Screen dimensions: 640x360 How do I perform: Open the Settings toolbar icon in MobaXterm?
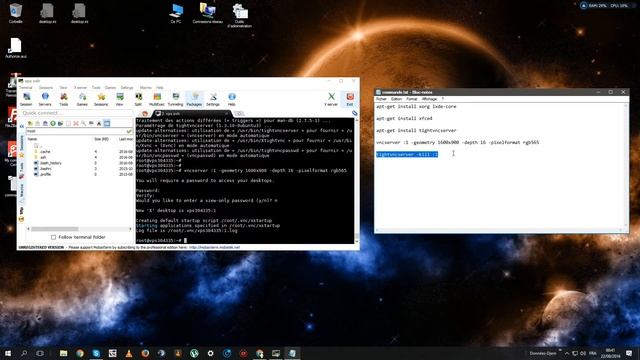213,99
